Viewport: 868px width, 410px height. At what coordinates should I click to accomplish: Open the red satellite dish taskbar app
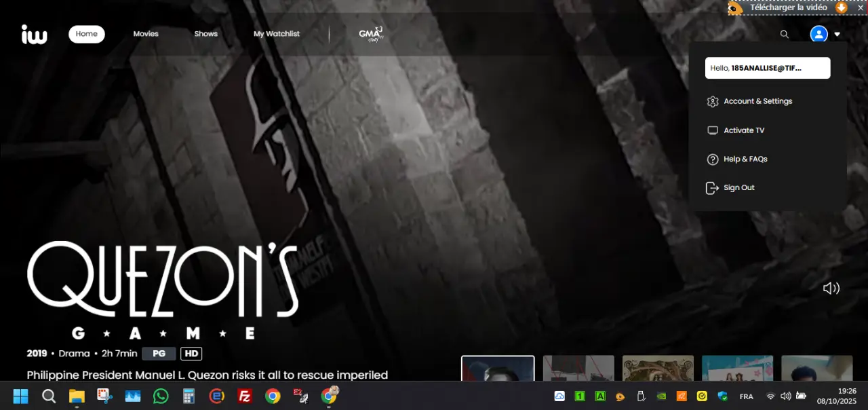(300, 396)
